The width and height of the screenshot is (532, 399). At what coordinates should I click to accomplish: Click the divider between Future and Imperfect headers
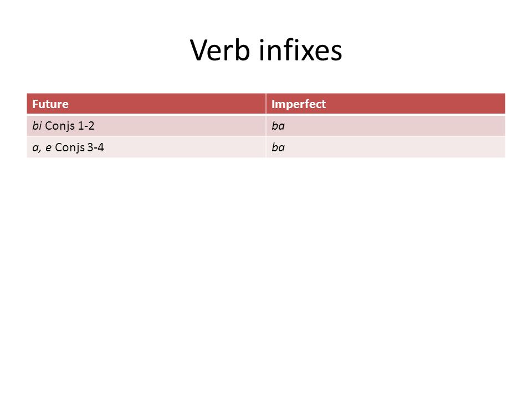(266, 104)
